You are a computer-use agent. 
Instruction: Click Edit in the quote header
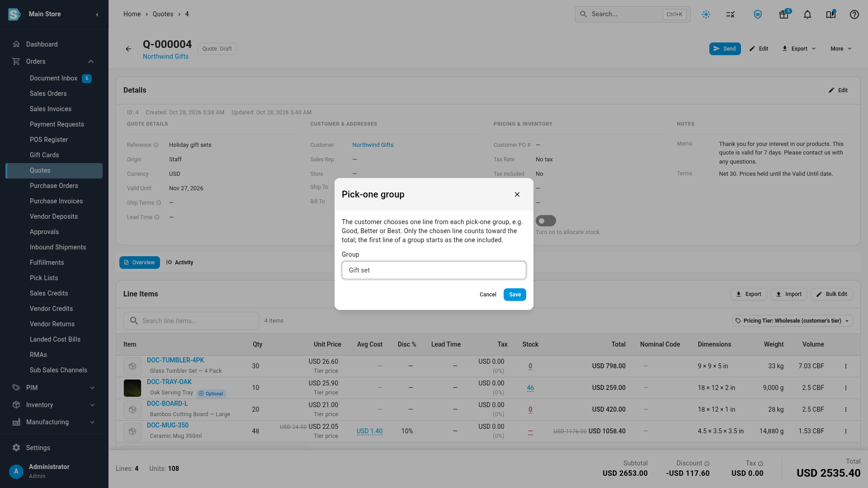(x=759, y=49)
